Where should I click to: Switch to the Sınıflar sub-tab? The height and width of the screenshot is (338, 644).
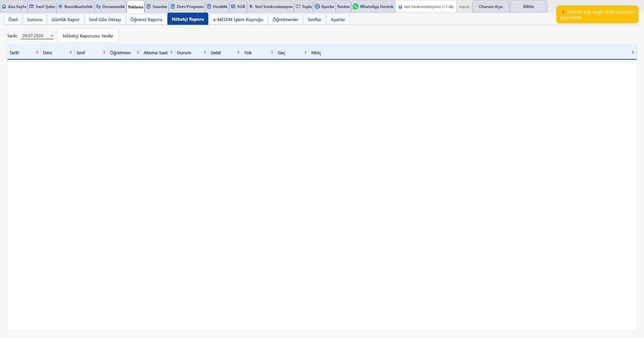tap(315, 19)
